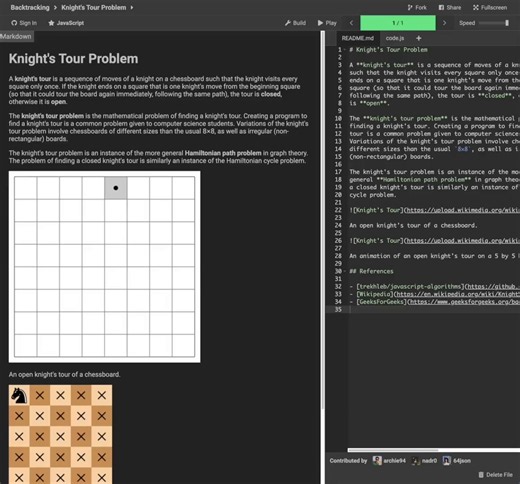This screenshot has width=520, height=484.
Task: Click the highlighted knight square on the chessboard
Action: (x=116, y=188)
